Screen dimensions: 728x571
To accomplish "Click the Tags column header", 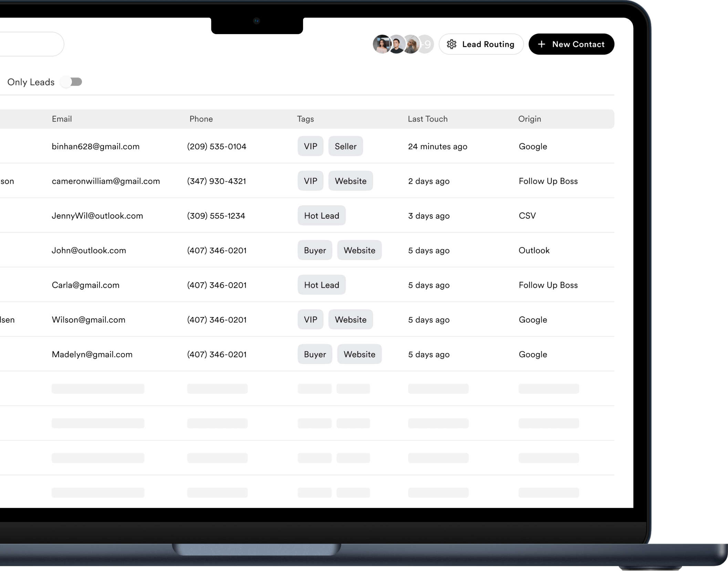I will [305, 119].
